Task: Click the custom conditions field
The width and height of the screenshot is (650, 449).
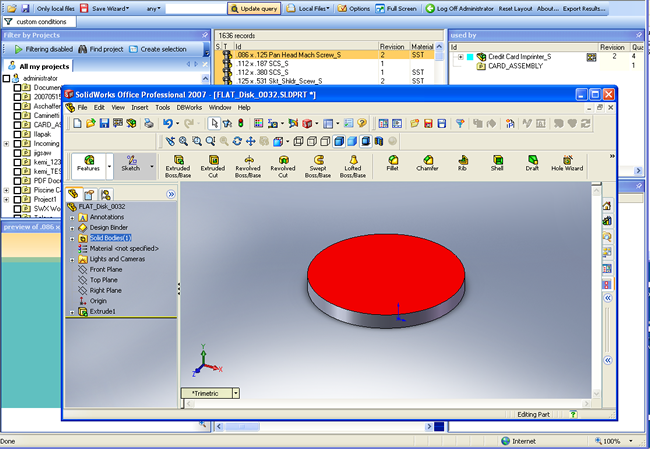Action: (x=41, y=22)
